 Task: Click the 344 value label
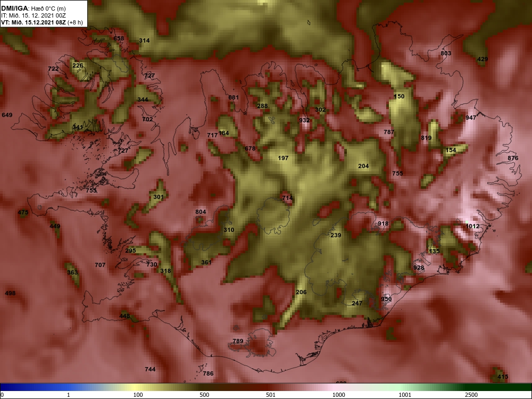143,99
